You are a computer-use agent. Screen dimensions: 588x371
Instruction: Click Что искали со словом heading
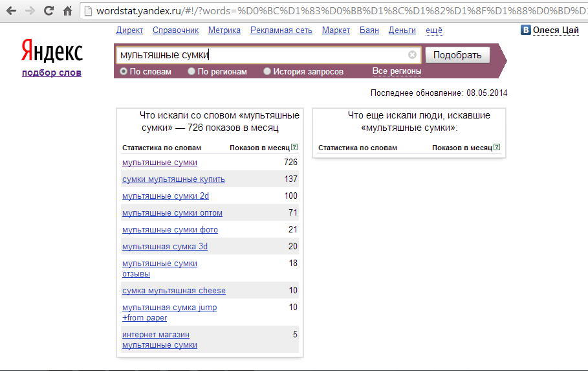219,121
